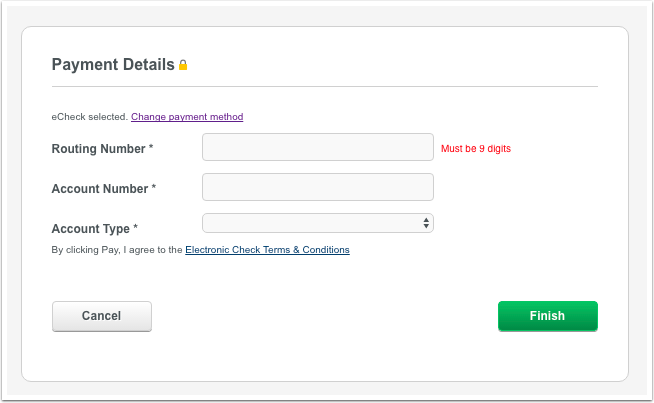The width and height of the screenshot is (654, 403).
Task: Click the yellow padlock security icon
Action: click(183, 65)
